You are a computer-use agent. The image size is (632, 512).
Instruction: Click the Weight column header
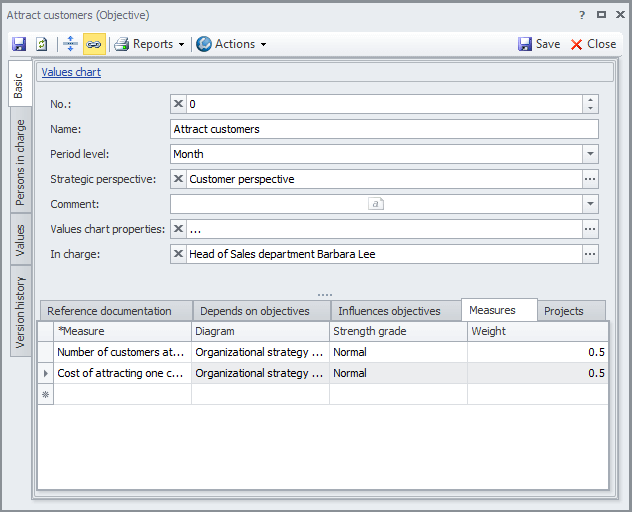538,331
